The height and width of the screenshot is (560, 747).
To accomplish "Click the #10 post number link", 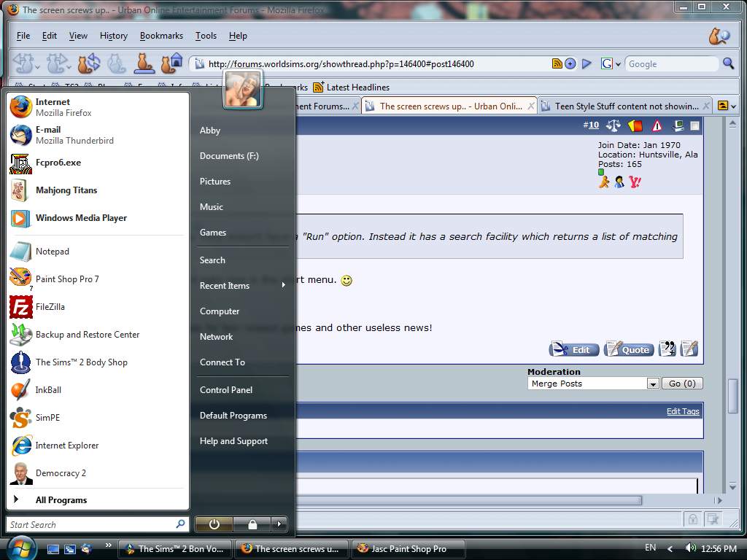I will pyautogui.click(x=591, y=125).
